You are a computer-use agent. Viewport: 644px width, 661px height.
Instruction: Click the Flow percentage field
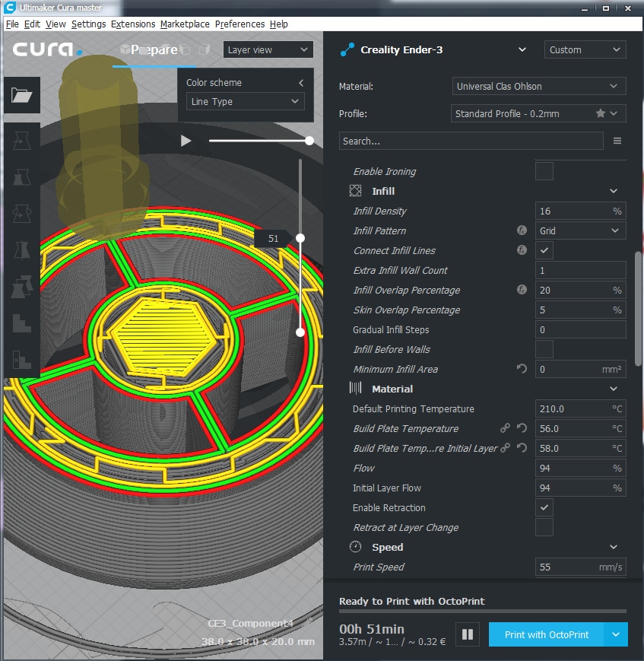[580, 468]
